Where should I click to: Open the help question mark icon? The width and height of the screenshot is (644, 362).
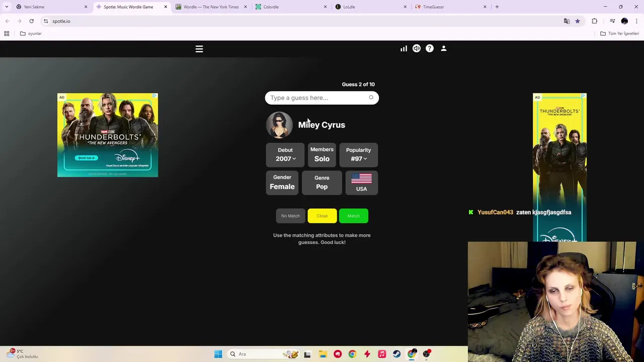[x=430, y=49]
